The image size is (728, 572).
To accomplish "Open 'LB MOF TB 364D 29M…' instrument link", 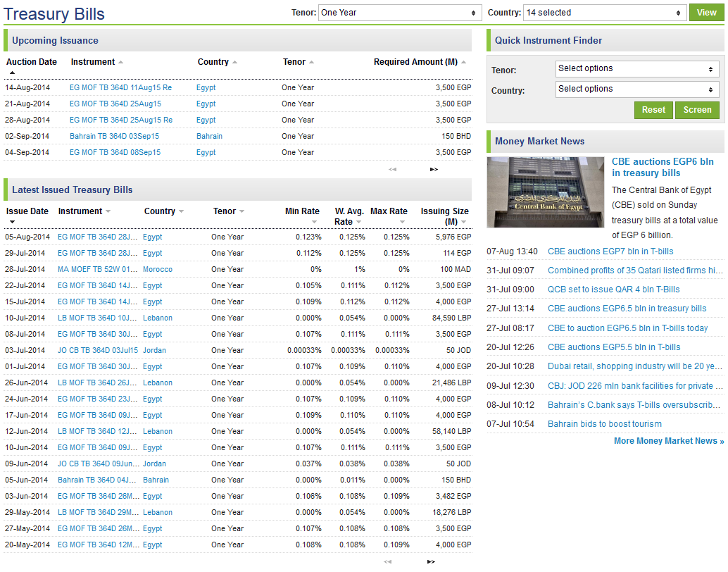I will (x=99, y=513).
